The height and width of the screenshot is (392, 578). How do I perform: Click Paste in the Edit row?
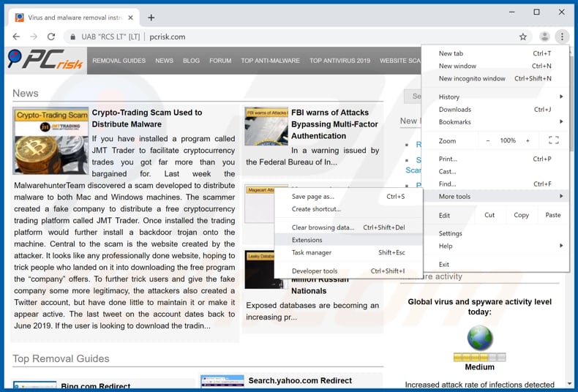[x=553, y=215]
